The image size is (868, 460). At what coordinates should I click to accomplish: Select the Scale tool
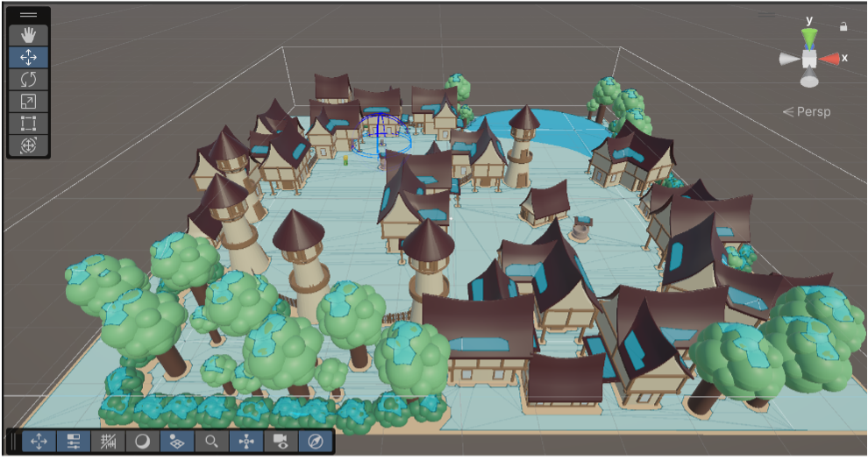pyautogui.click(x=28, y=101)
